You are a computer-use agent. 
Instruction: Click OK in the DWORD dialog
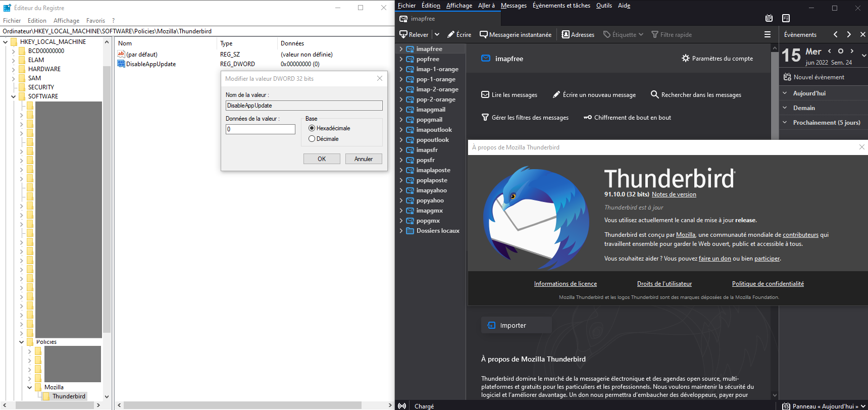(322, 159)
